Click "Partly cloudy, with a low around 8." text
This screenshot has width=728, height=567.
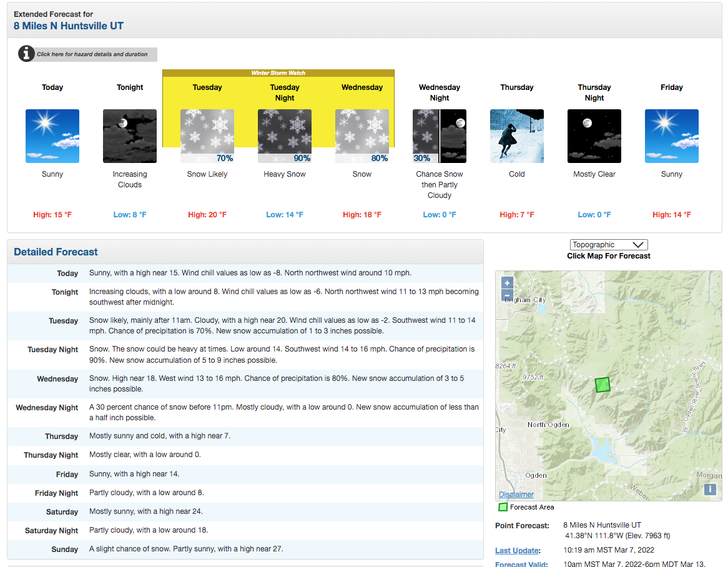[147, 492]
